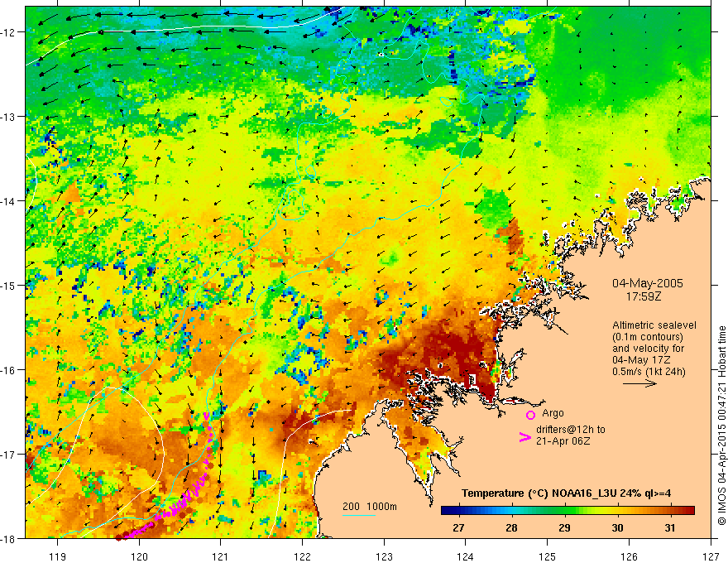728x563 pixels.
Task: Click the '04-May 17Z' text line
Action: point(643,360)
